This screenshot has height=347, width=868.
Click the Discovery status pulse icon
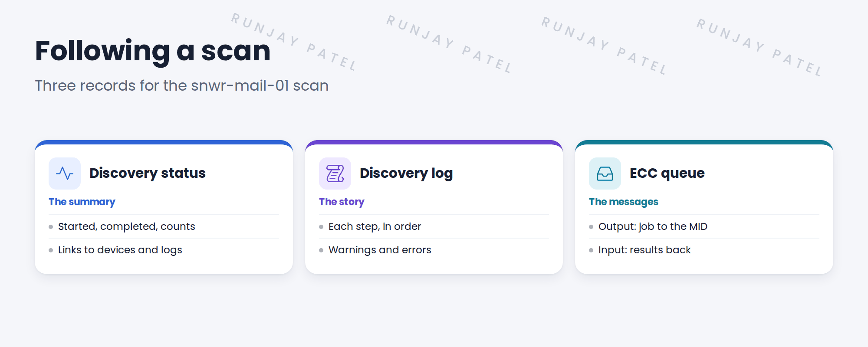click(x=65, y=173)
